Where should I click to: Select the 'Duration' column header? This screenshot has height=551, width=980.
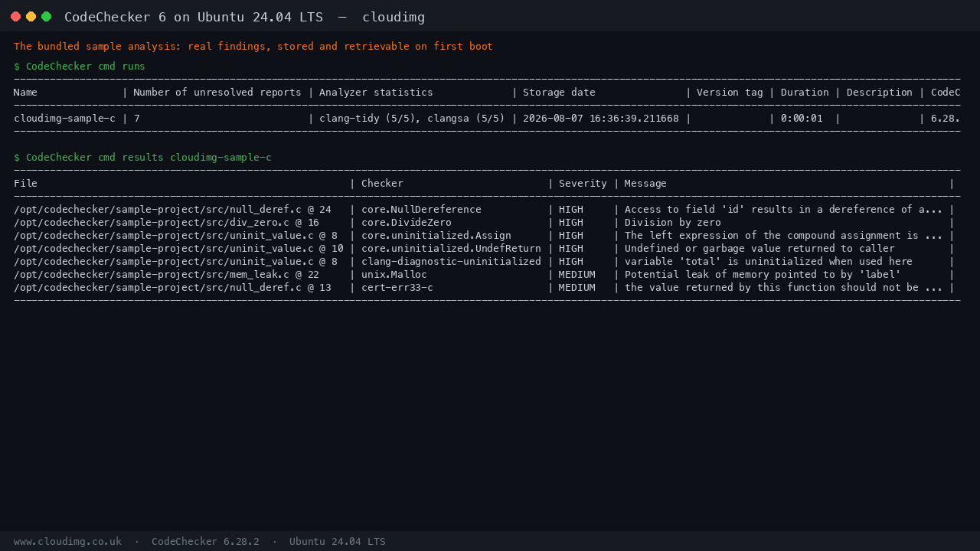point(805,93)
